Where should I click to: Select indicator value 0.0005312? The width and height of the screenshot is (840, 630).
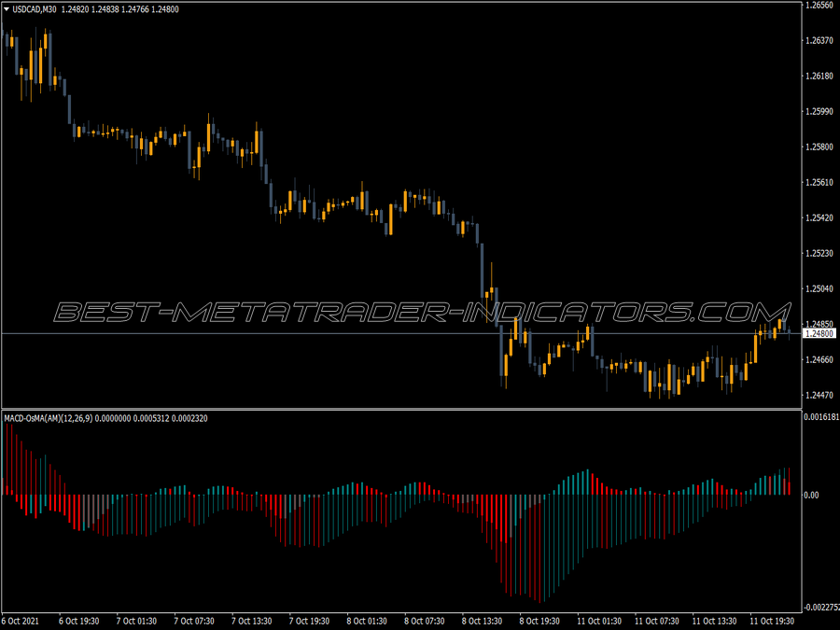150,418
